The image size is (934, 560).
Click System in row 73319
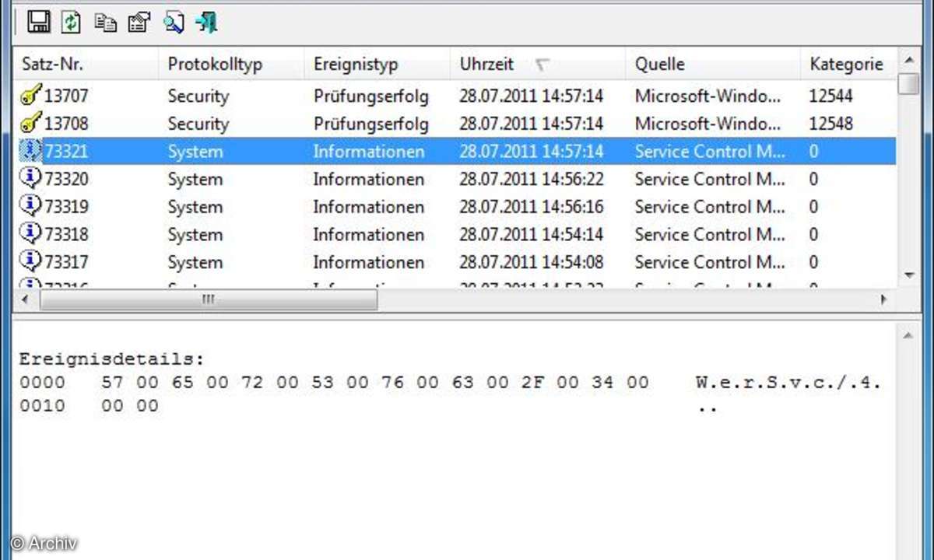[x=195, y=207]
